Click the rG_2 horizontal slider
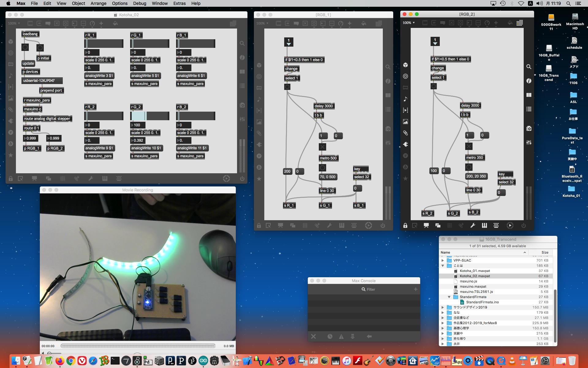 150,116
